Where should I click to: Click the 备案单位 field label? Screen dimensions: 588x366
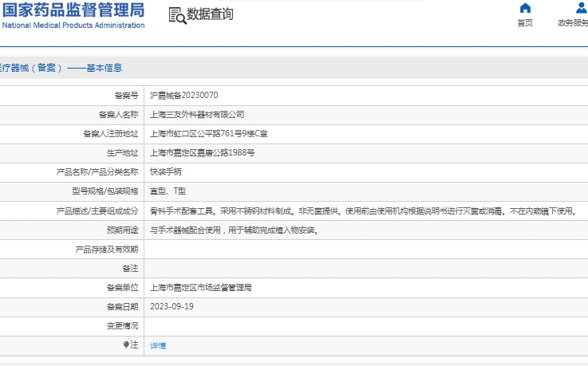click(123, 288)
